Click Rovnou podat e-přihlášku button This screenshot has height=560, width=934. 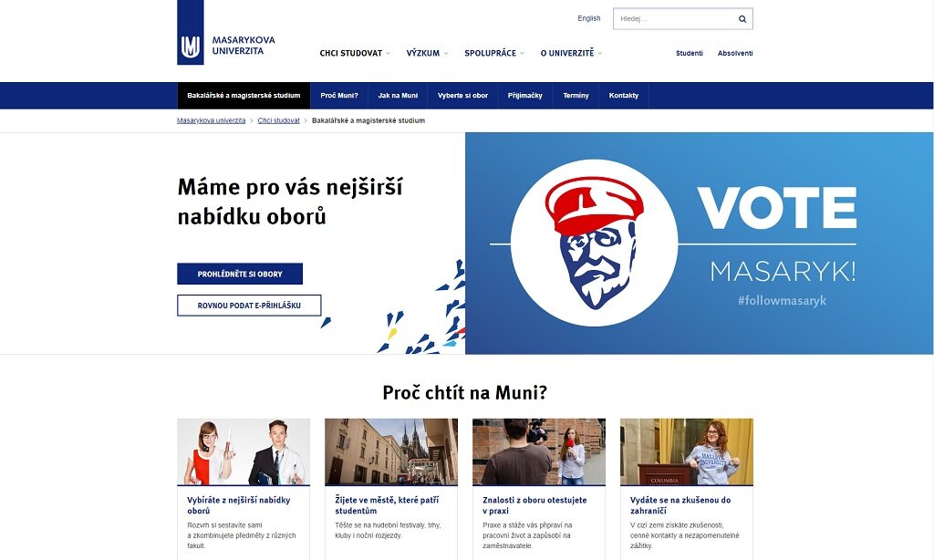tap(249, 306)
